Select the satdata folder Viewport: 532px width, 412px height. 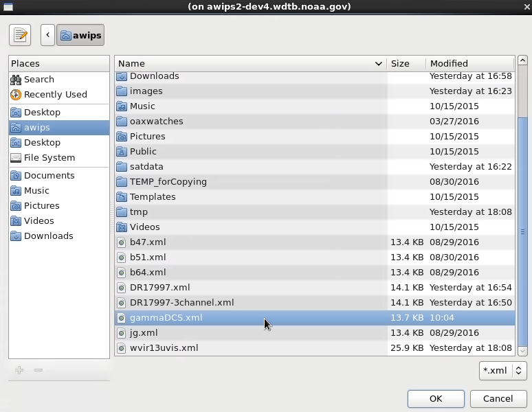point(315,167)
